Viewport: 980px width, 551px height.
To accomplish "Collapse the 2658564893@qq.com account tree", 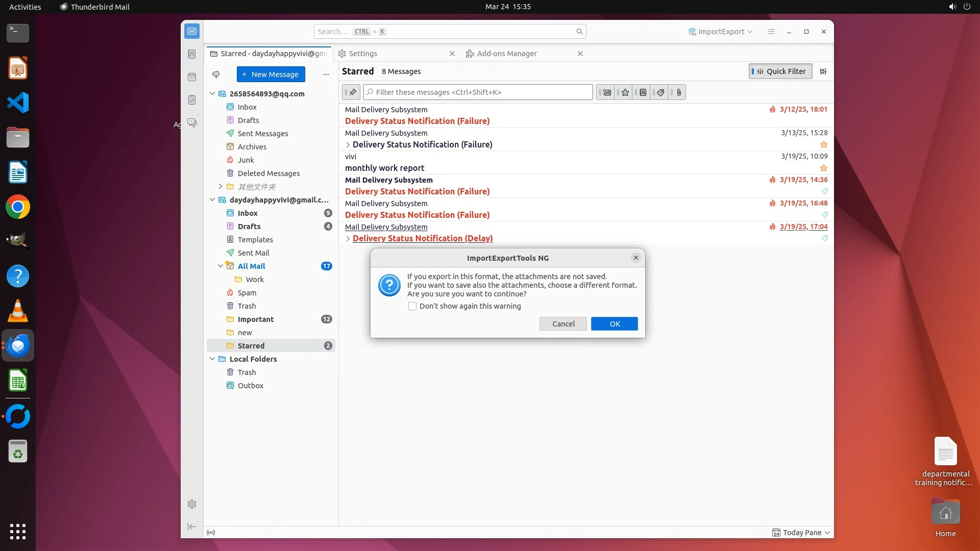I will (212, 94).
